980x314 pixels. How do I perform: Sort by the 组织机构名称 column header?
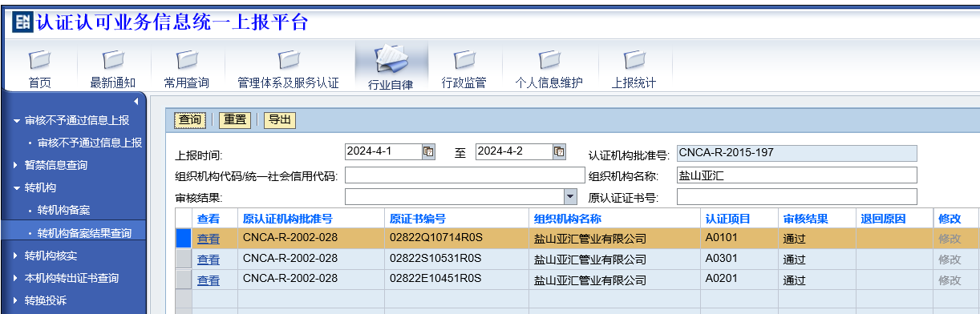point(568,218)
